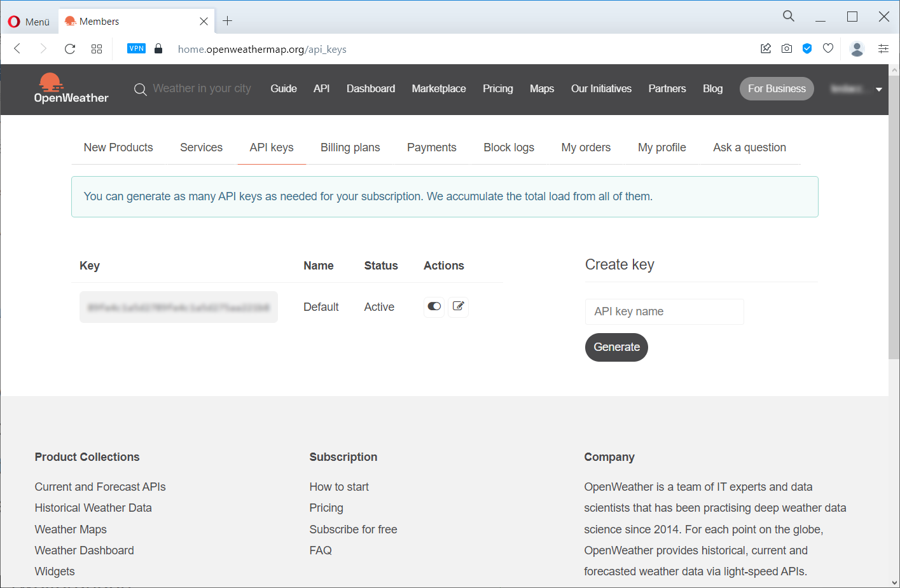Open Current and Forecast APIs link
900x588 pixels.
point(100,487)
